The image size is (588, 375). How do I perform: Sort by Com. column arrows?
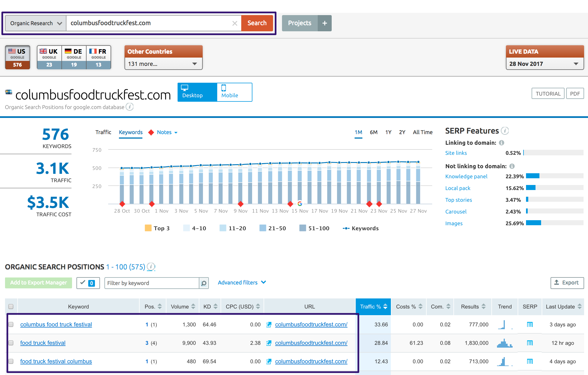pos(448,307)
